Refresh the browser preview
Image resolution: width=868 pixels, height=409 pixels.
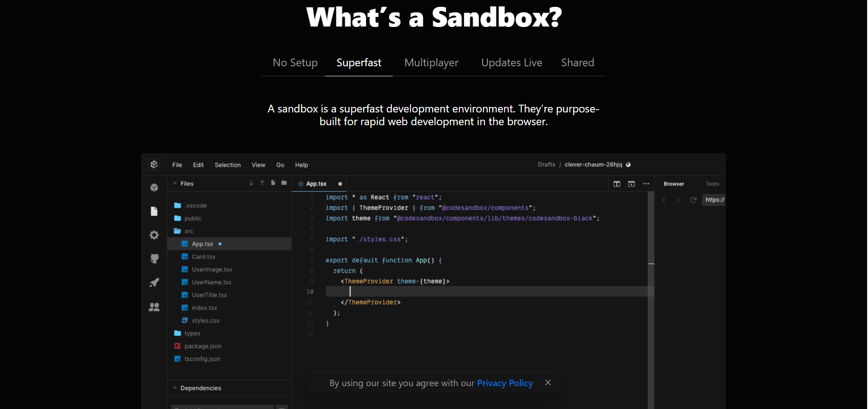(693, 200)
